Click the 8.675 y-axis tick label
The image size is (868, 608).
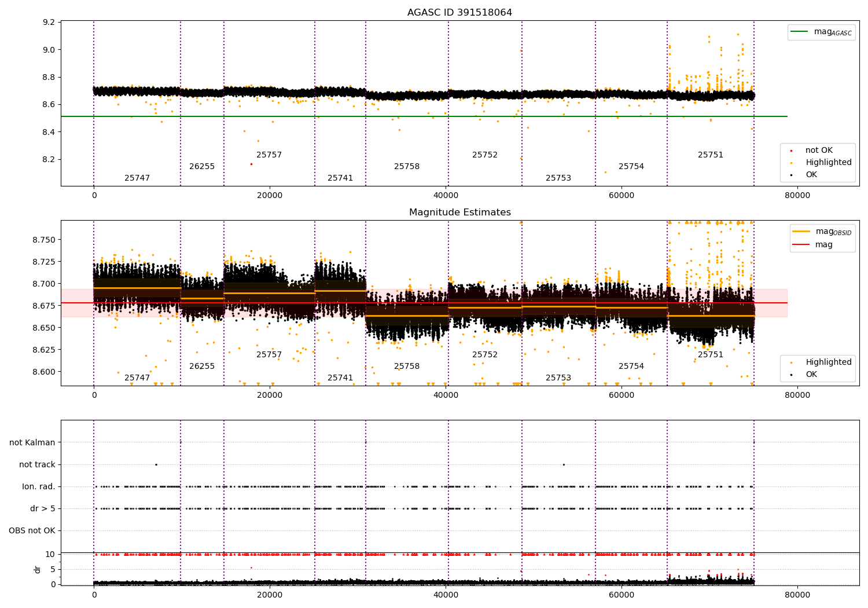click(45, 306)
